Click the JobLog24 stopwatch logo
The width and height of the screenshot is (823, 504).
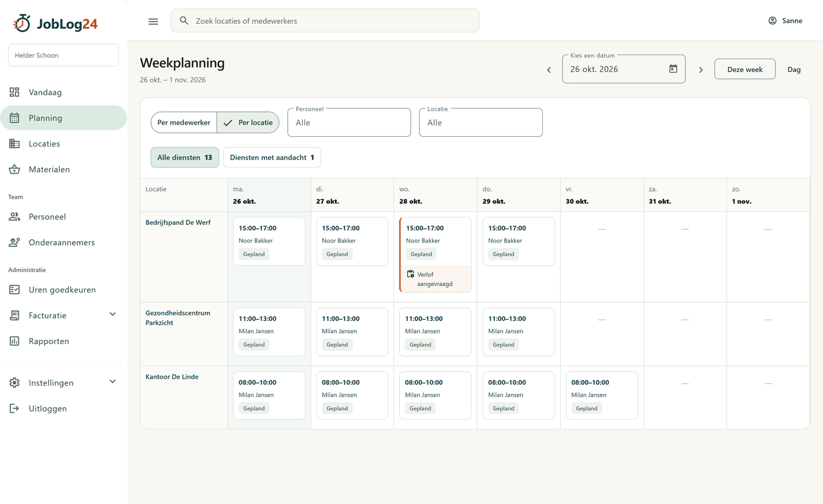(22, 23)
